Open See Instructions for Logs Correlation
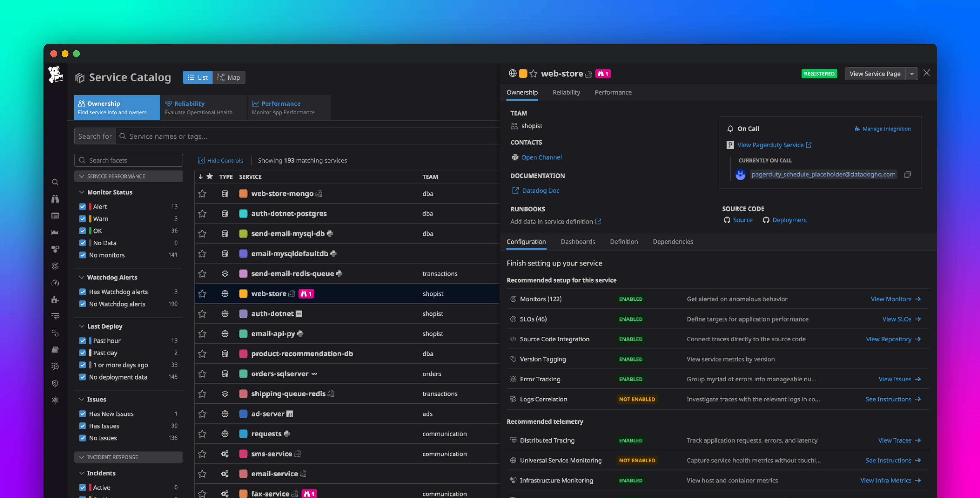This screenshot has height=498, width=980. click(889, 399)
